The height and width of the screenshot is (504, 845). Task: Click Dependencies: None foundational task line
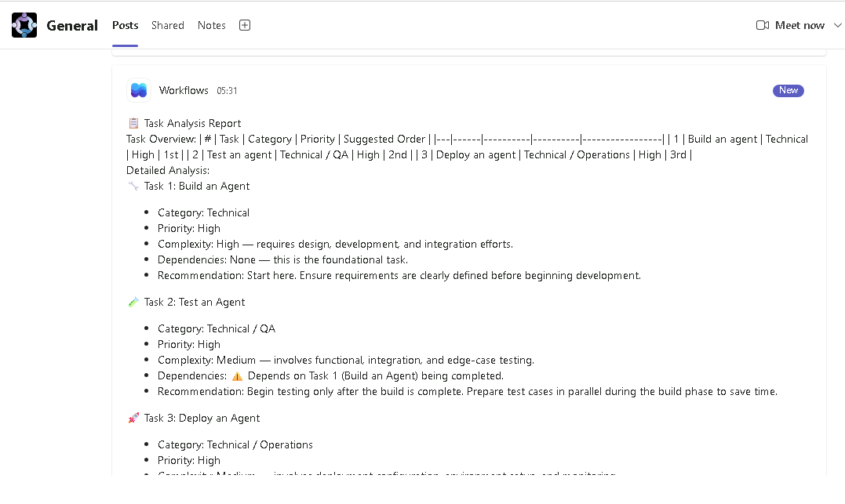pyautogui.click(x=283, y=259)
